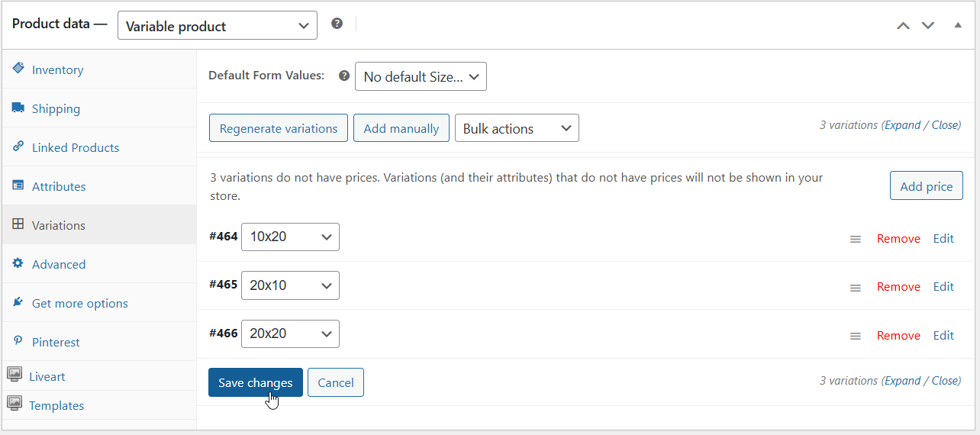Open the No default Size dropdown
Image resolution: width=980 pixels, height=435 pixels.
pos(421,76)
